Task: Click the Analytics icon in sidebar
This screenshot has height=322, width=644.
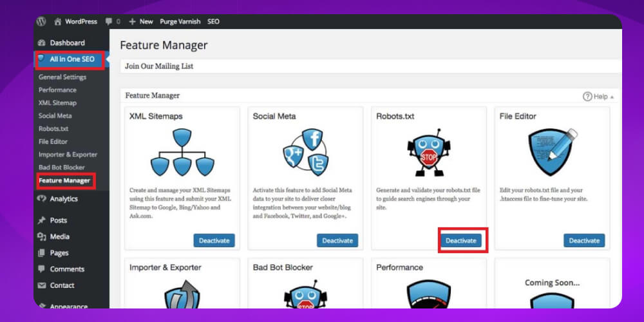Action: coord(41,198)
